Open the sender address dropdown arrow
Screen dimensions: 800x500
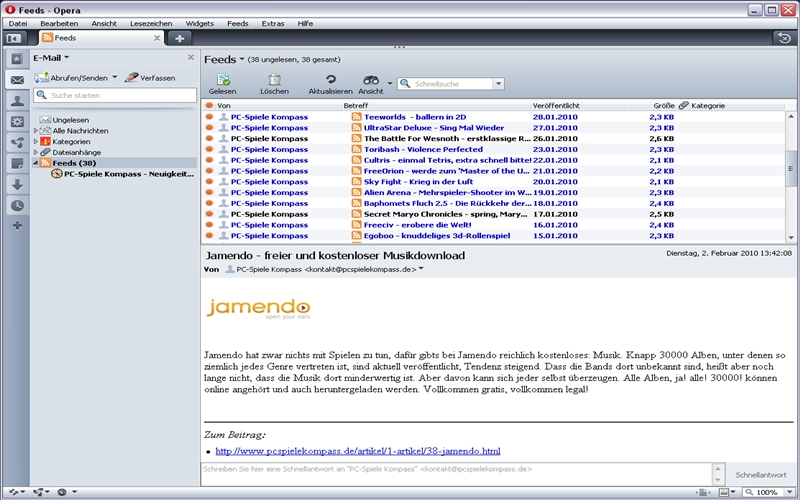(421, 269)
